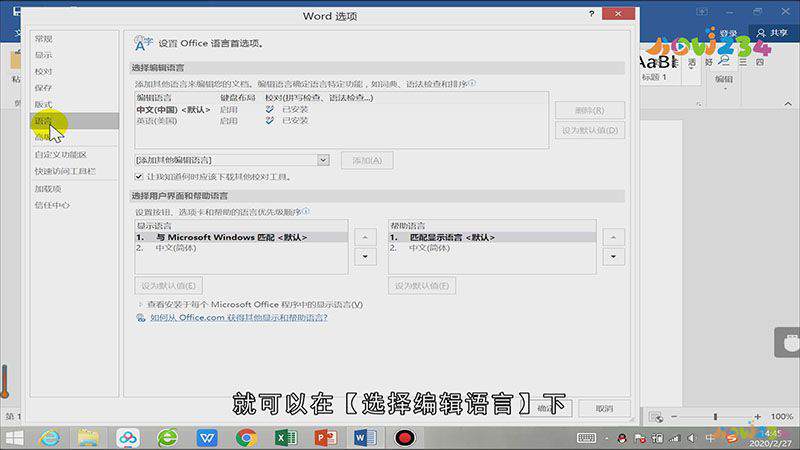
Task: Click 设为默认值(D) for editing language
Action: pyautogui.click(x=590, y=130)
